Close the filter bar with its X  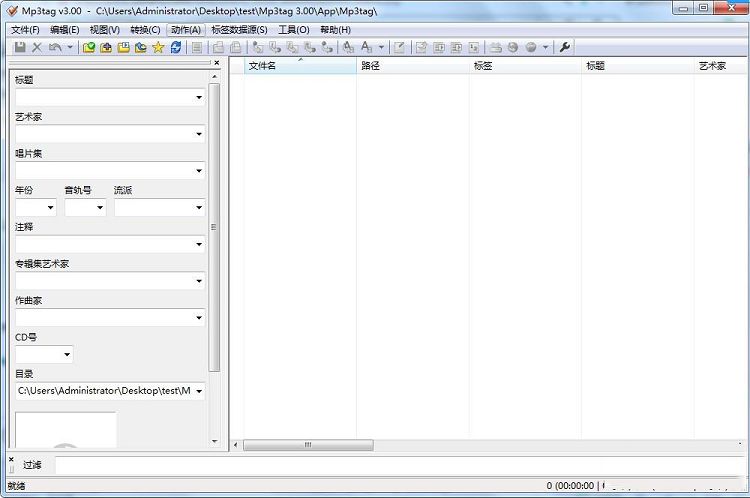(12, 459)
